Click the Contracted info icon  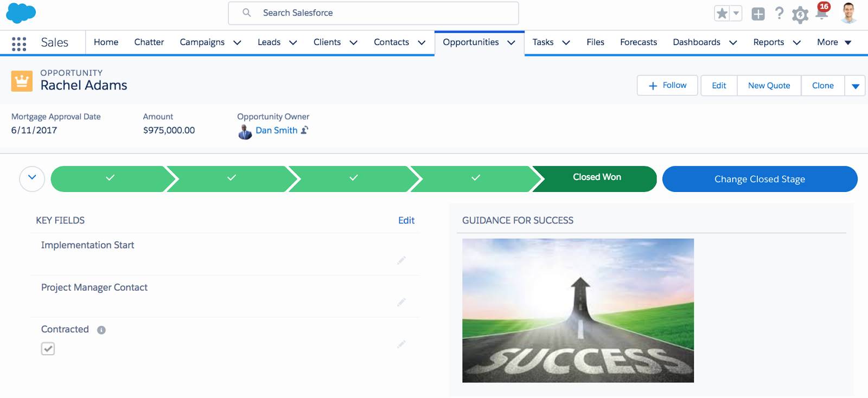(x=101, y=330)
